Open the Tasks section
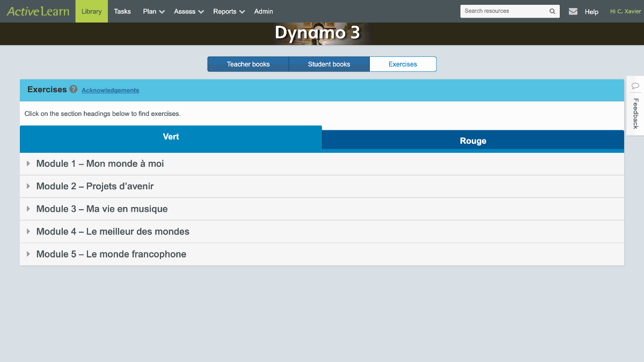Screen dimensions: 644x362 (x=122, y=11)
